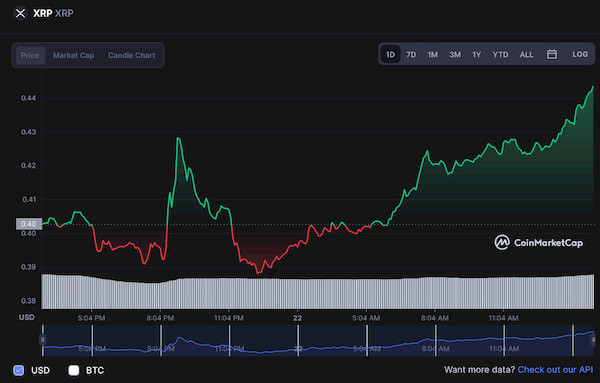Choose the 1Y time range
This screenshot has width=600, height=383.
pyautogui.click(x=476, y=54)
